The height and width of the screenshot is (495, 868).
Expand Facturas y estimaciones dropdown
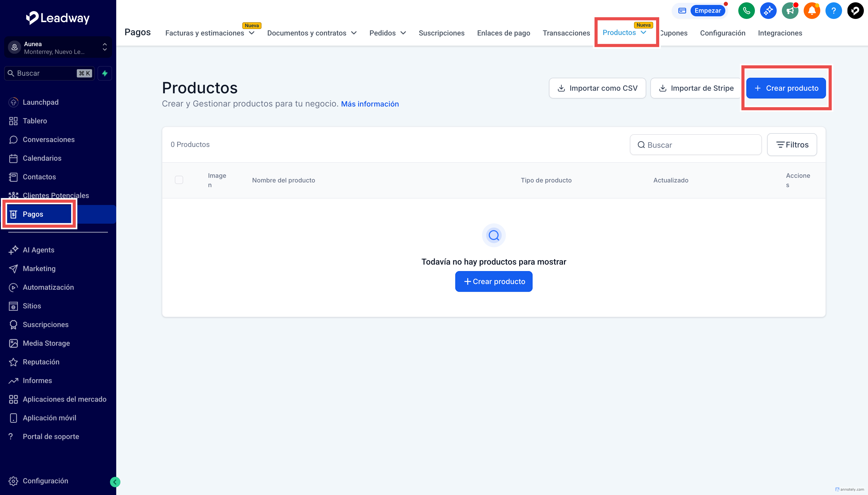[x=210, y=33]
